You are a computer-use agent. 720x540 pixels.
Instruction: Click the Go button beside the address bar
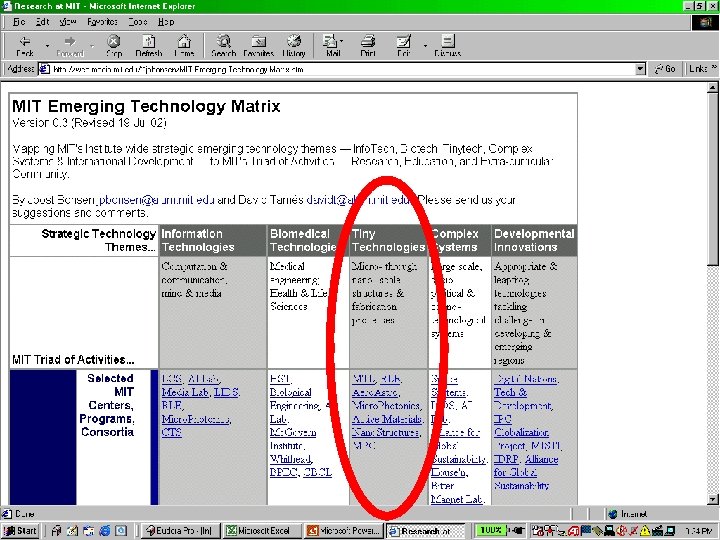(665, 69)
